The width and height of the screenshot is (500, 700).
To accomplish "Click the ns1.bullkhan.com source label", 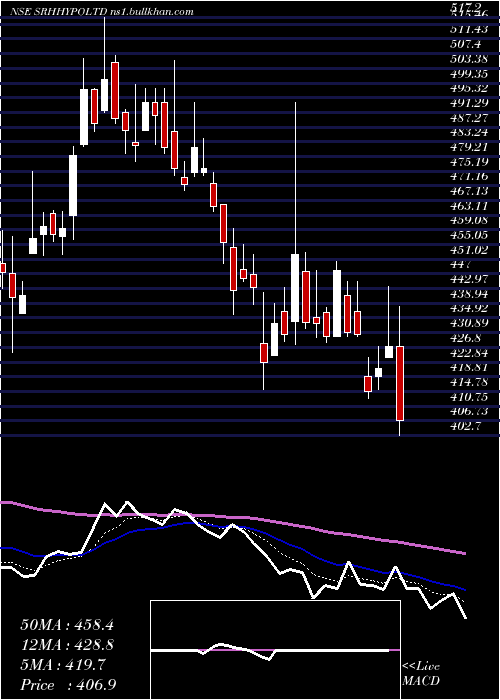I will tap(151, 12).
